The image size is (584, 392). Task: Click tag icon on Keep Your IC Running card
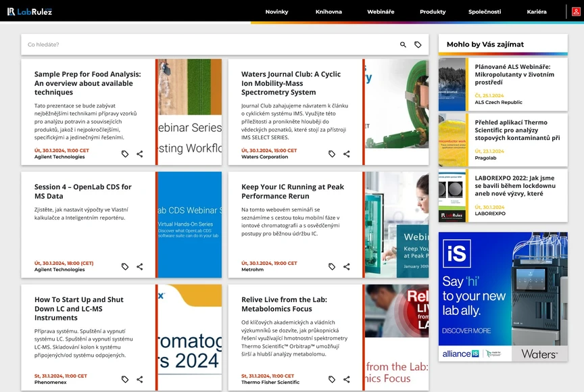pos(332,266)
